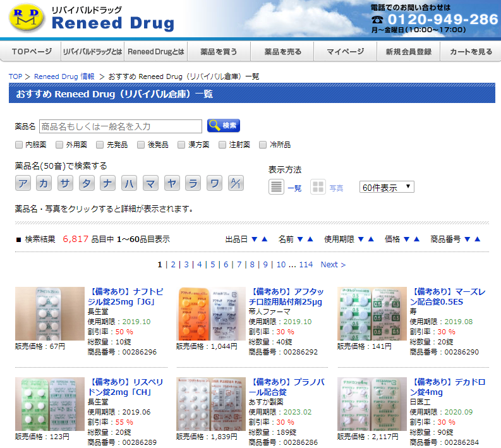Open the 60件表示 dropdown
Image resolution: width=501 pixels, height=448 pixels.
[x=387, y=187]
